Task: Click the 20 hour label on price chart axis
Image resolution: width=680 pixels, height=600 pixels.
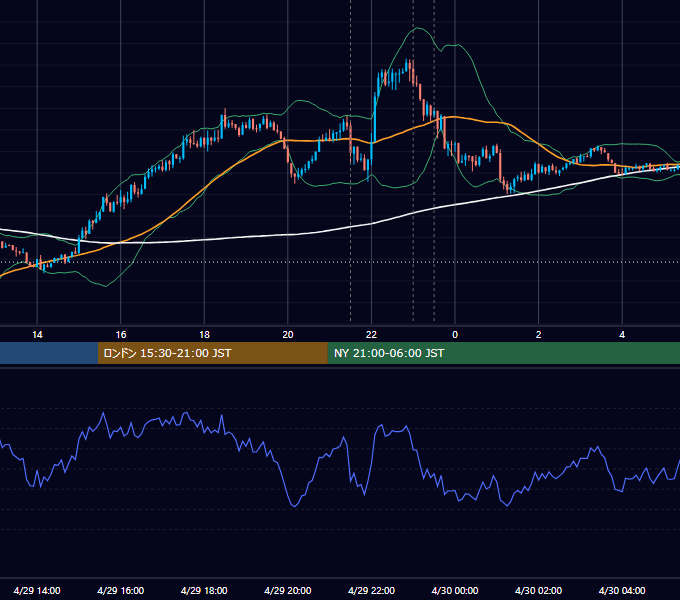Action: 288,335
